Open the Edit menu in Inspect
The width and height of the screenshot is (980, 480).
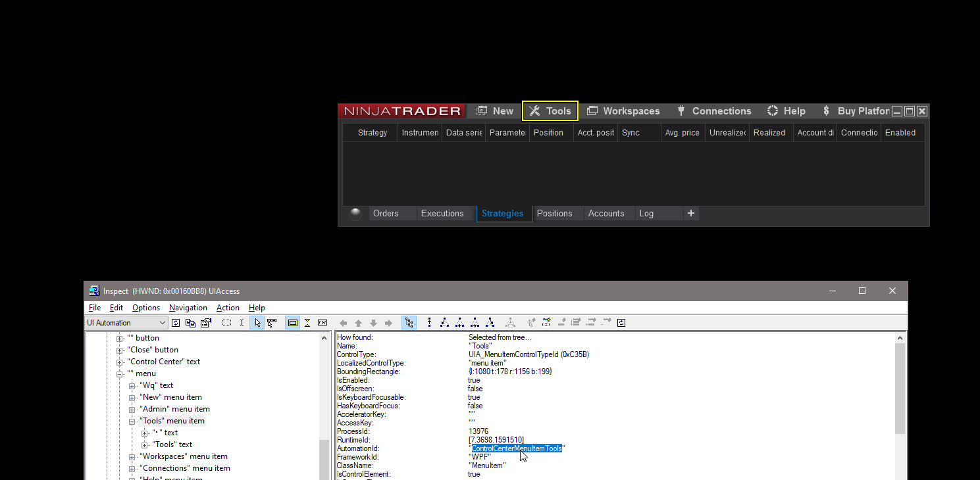point(116,308)
